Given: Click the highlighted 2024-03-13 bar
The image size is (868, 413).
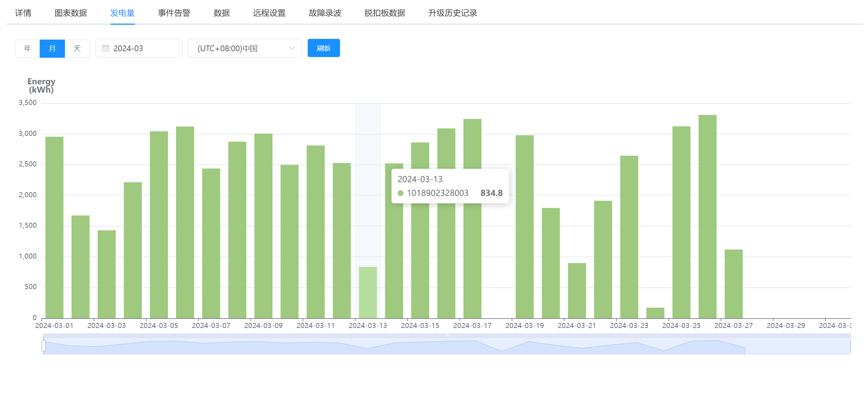Looking at the screenshot, I should click(368, 293).
